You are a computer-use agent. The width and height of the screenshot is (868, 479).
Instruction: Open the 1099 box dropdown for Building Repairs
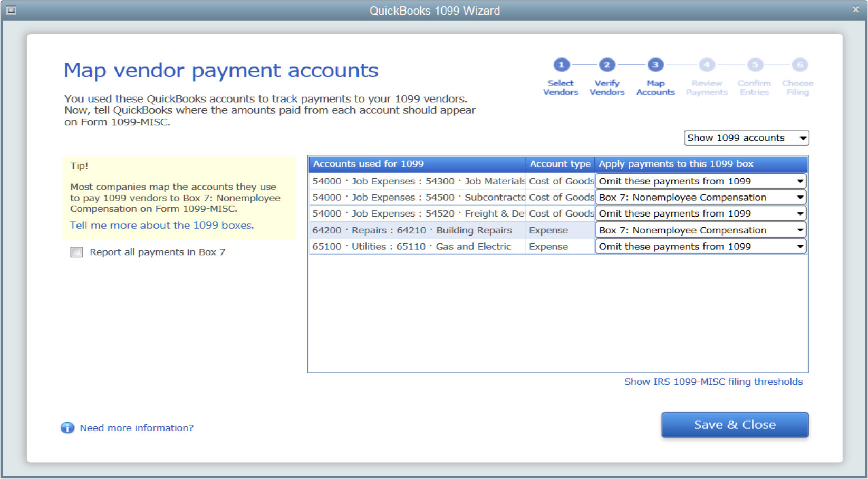pos(701,230)
